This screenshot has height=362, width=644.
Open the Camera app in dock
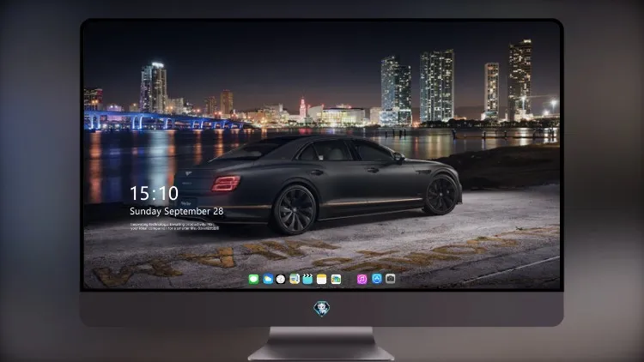(x=391, y=279)
